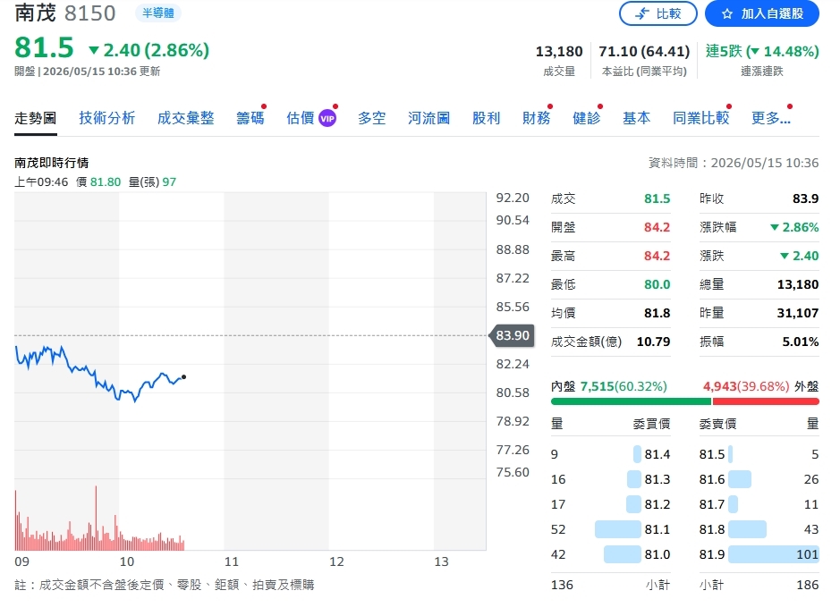The height and width of the screenshot is (616, 840).
Task: Open the 半導體 industry tag
Action: tap(158, 13)
